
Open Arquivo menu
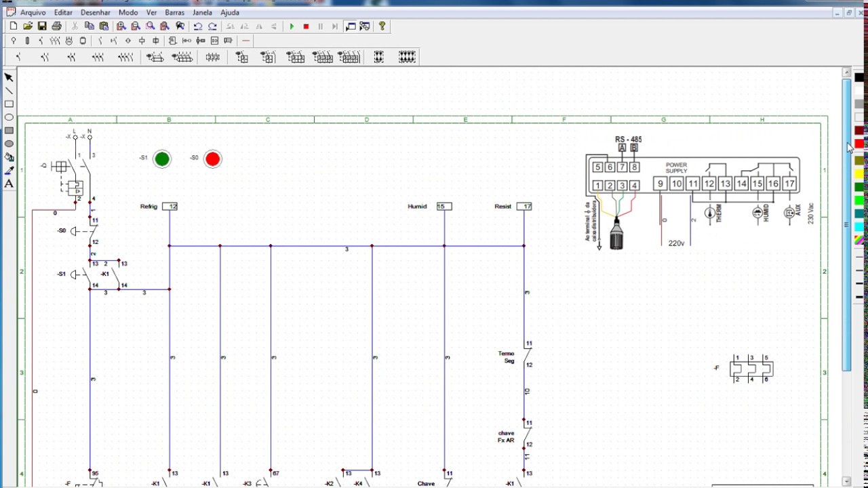point(33,13)
